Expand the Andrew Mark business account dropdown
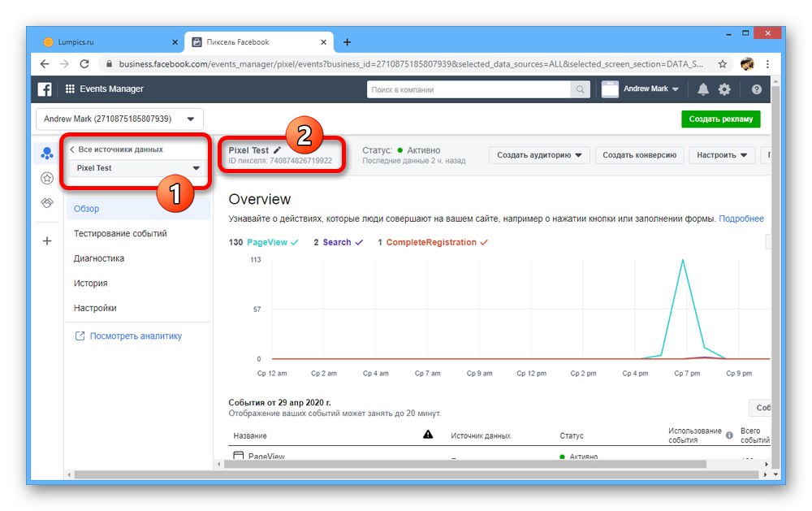 (x=119, y=119)
